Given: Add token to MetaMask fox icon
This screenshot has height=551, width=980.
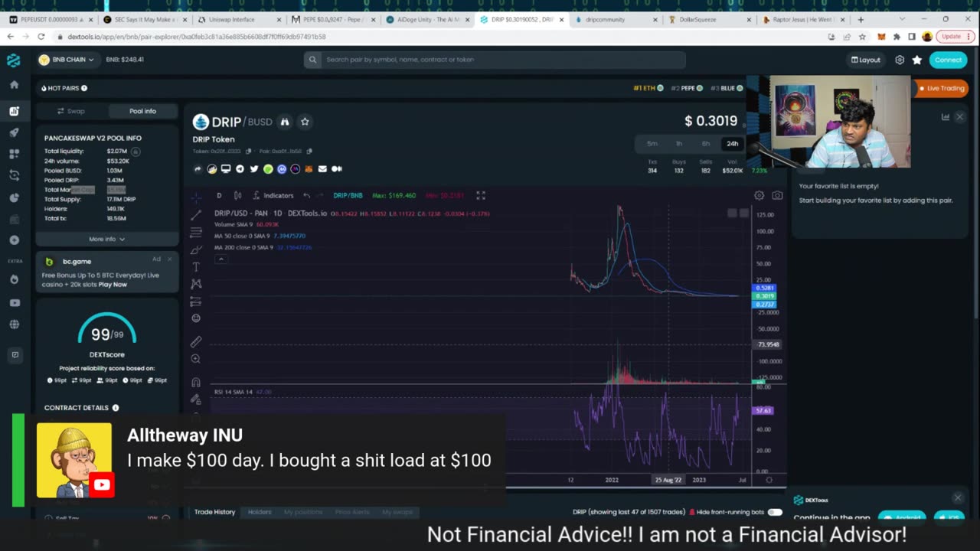Looking at the screenshot, I should click(x=309, y=169).
